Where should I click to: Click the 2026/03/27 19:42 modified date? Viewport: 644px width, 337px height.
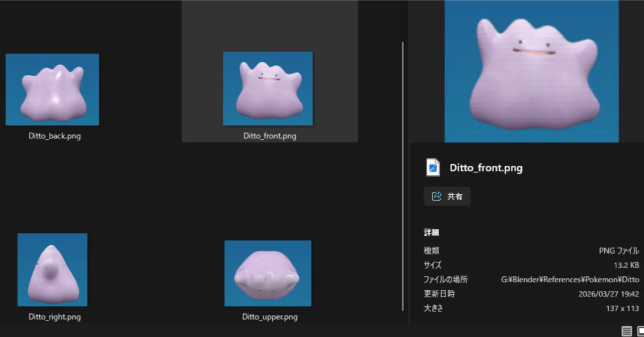coord(609,294)
